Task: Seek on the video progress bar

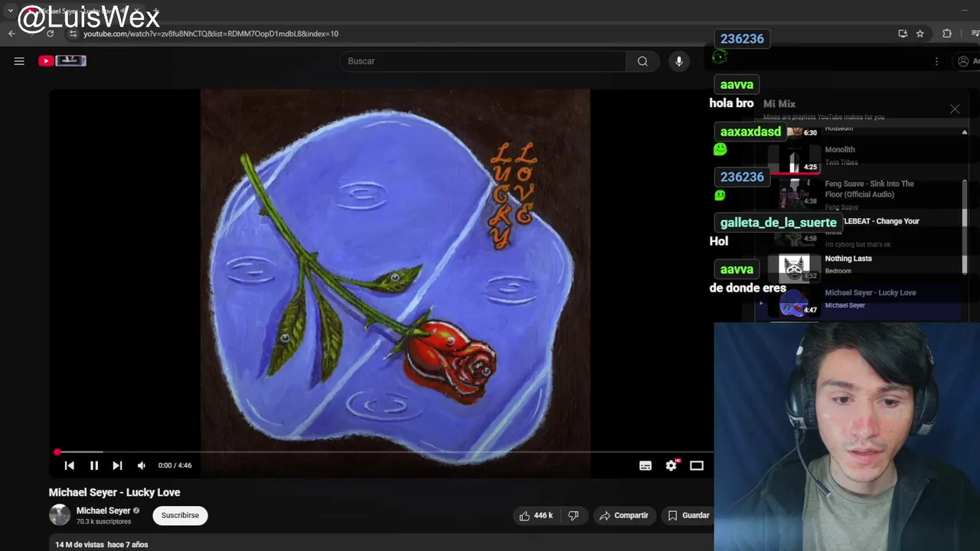Action: [383, 452]
